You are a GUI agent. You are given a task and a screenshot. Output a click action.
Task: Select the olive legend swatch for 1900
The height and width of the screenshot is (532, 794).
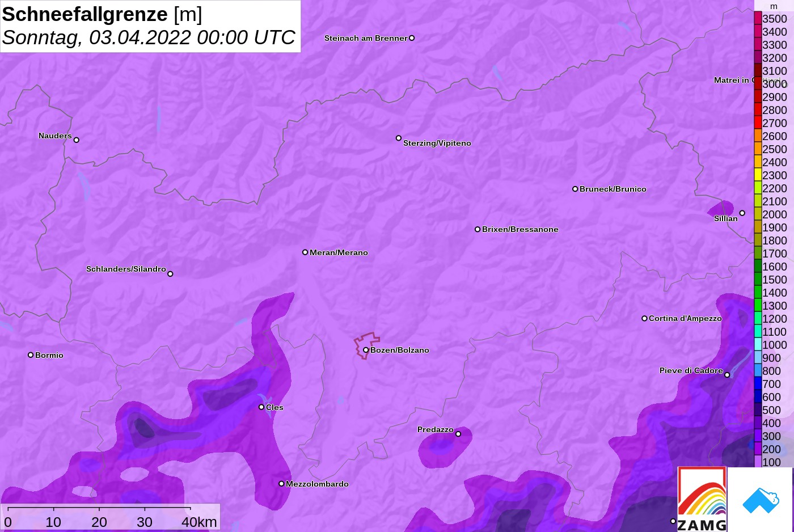[x=758, y=227]
